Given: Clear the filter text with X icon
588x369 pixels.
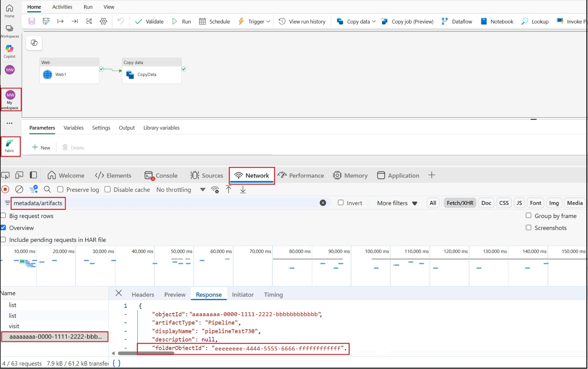Looking at the screenshot, I should 323,203.
